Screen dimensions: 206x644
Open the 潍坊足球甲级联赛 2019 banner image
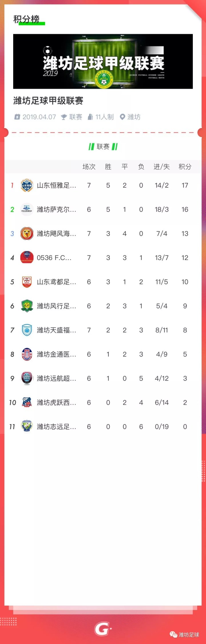(103, 61)
